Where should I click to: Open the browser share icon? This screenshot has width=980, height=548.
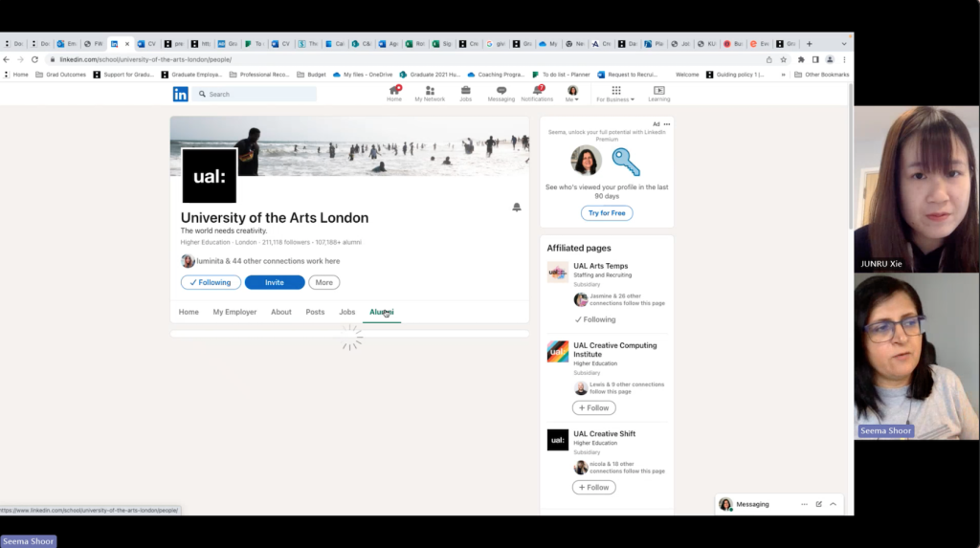(768, 59)
